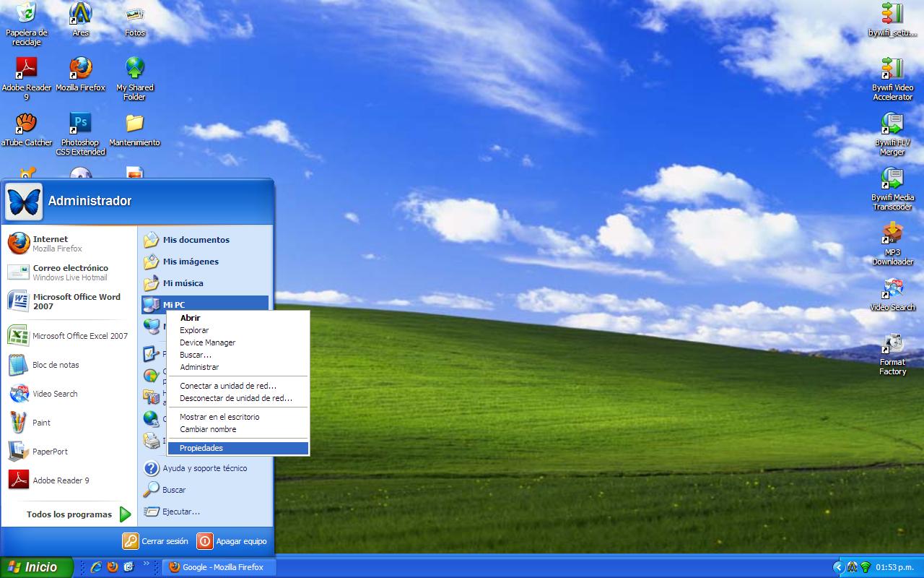Click the 01:53 p.m. taskbar clock

pos(895,567)
